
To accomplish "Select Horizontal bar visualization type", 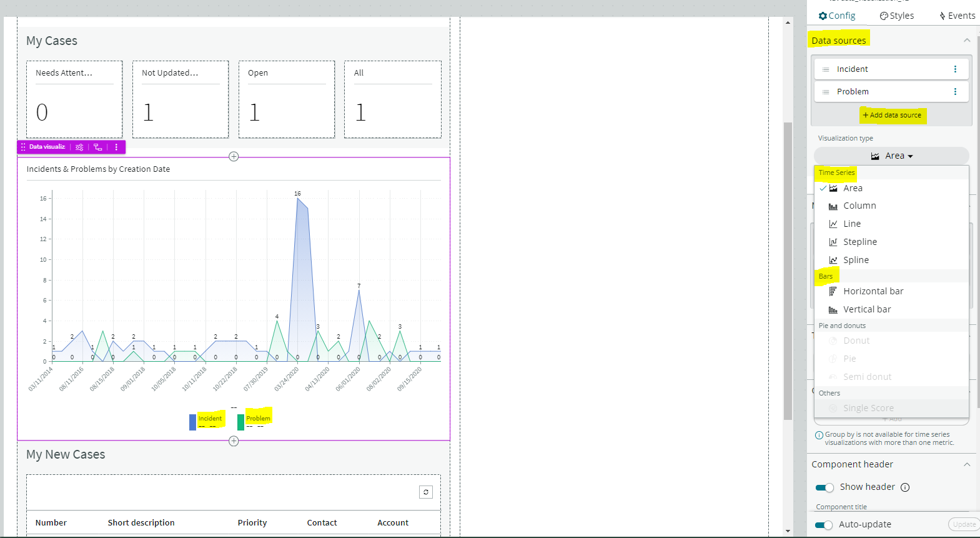I will pos(873,291).
